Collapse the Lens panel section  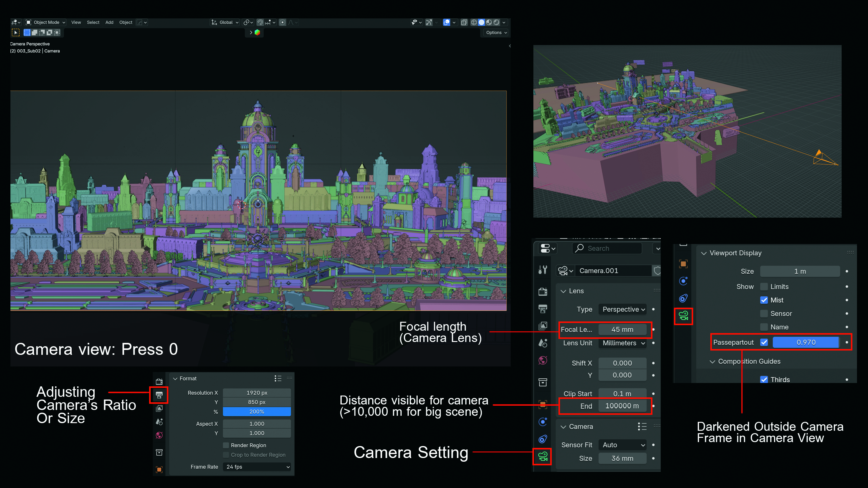tap(563, 291)
